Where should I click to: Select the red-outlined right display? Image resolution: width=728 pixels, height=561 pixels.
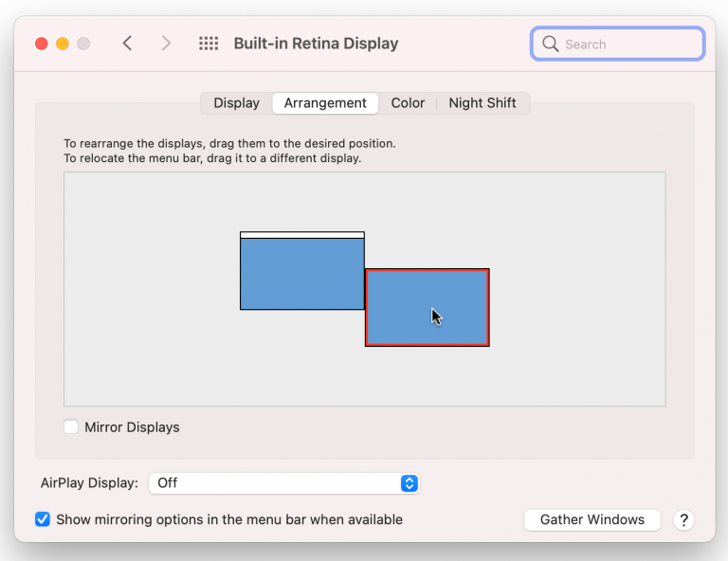coord(427,308)
